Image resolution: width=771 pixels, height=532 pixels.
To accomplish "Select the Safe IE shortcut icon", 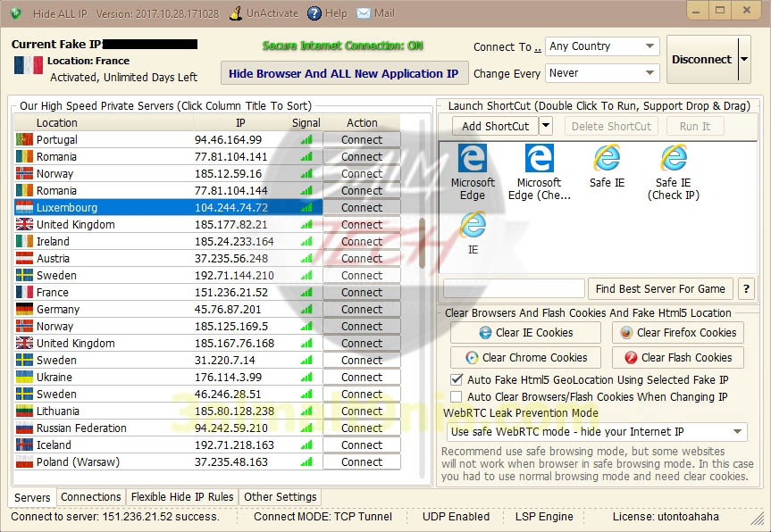I will coord(607,158).
